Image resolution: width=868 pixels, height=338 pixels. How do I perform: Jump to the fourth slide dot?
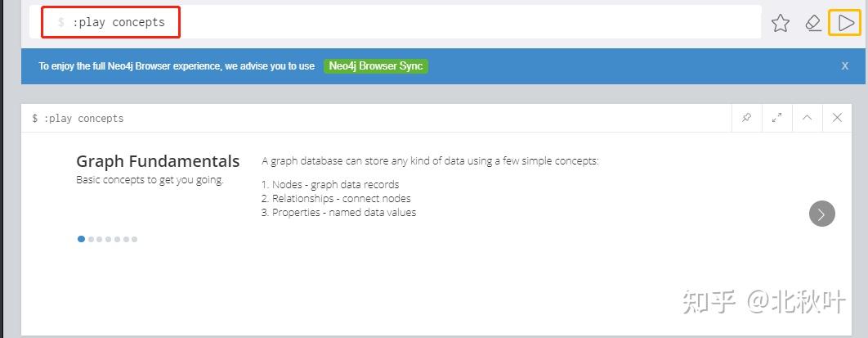click(108, 239)
